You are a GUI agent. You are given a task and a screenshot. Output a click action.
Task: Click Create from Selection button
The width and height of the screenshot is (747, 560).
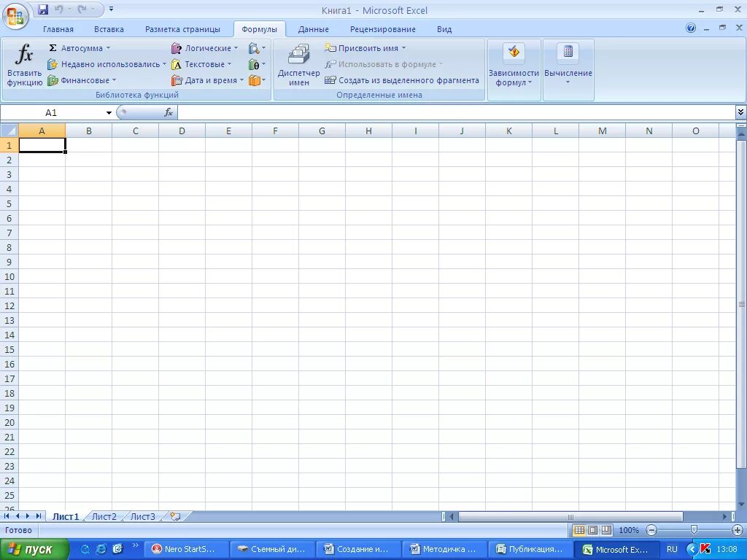(402, 80)
